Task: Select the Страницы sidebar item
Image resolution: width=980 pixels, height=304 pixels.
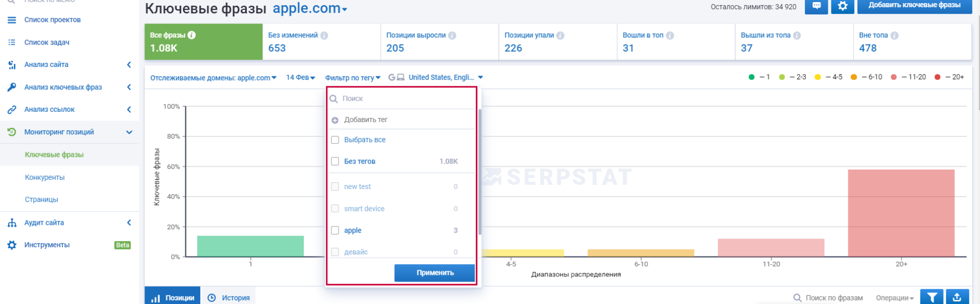Action: pos(41,200)
